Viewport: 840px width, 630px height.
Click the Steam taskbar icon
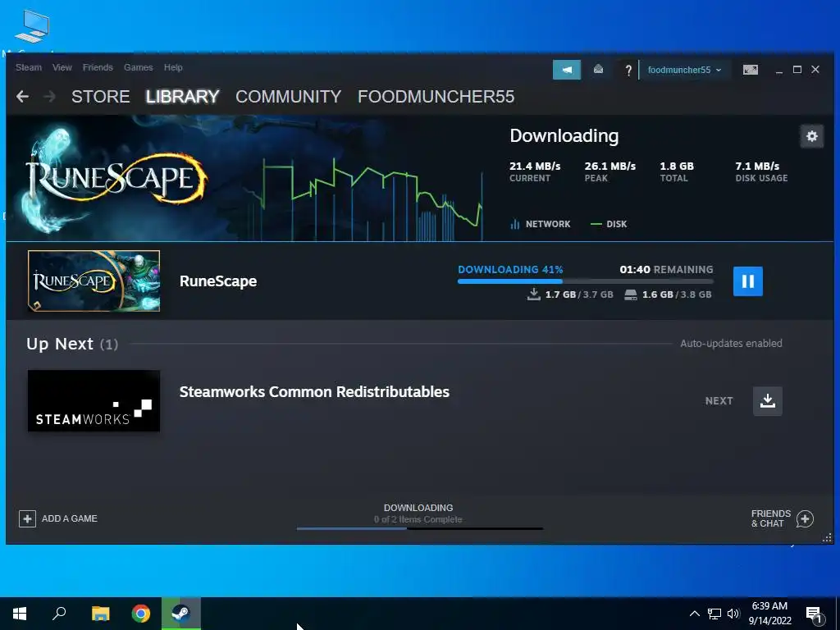click(181, 614)
